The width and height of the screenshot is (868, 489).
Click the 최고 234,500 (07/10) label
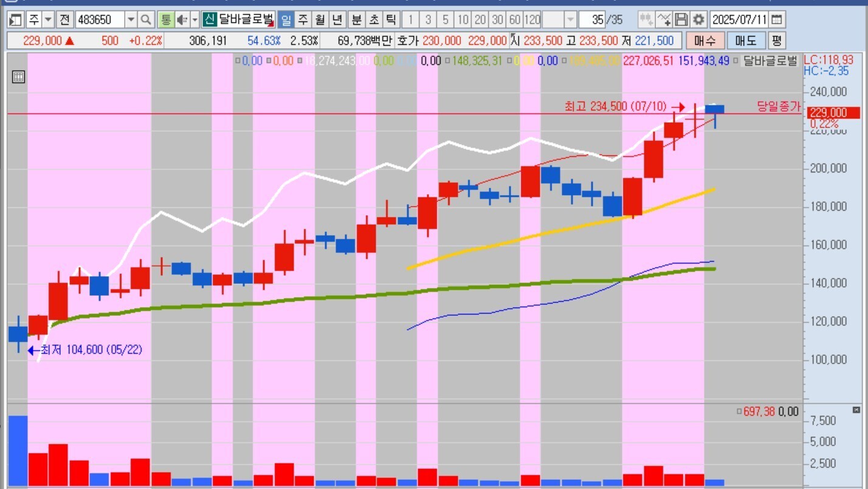click(x=616, y=107)
